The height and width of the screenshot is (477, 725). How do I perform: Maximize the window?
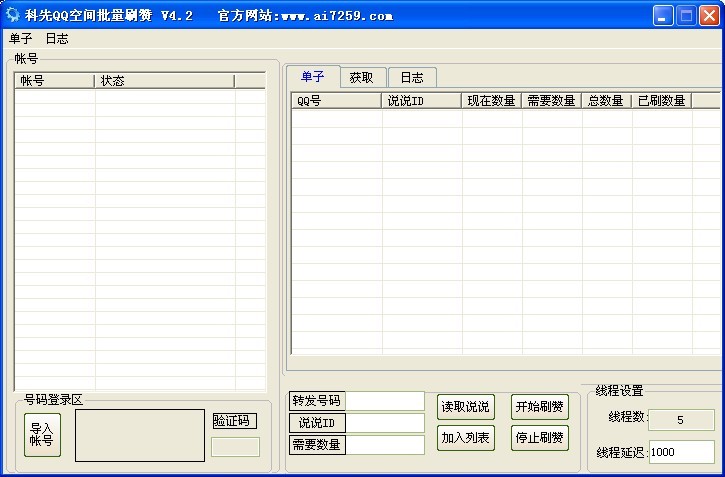[x=687, y=15]
